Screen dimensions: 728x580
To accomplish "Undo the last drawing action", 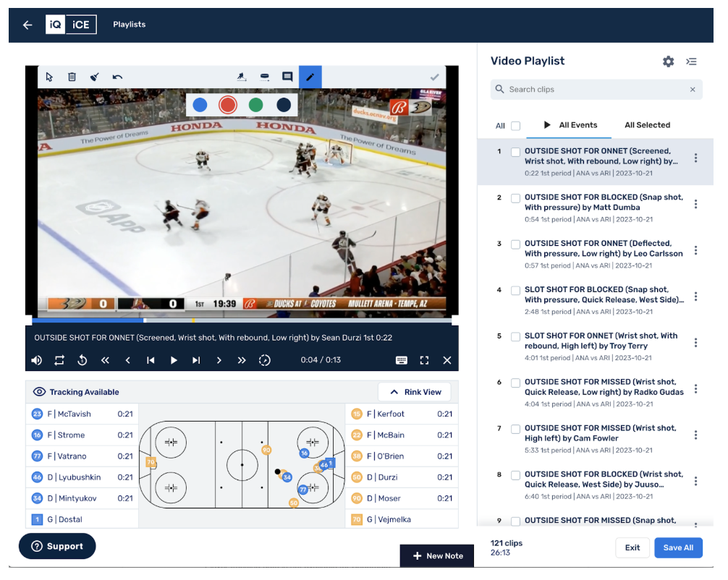I will 117,77.
